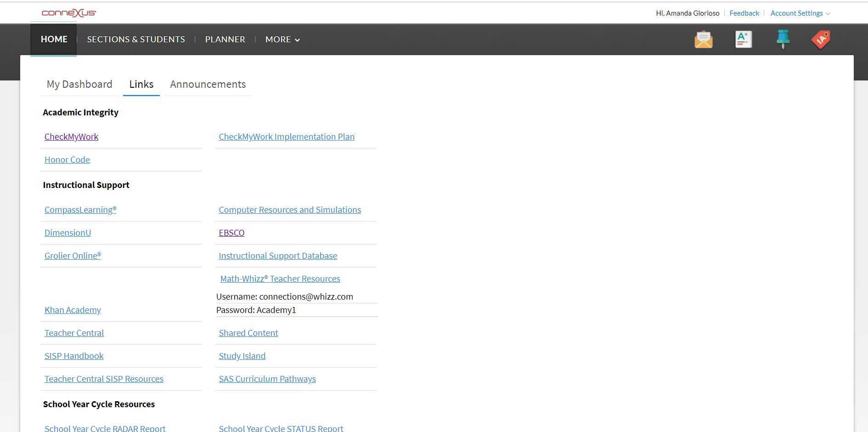Switch to the My Dashboard tab
Image resolution: width=868 pixels, height=432 pixels.
(79, 84)
